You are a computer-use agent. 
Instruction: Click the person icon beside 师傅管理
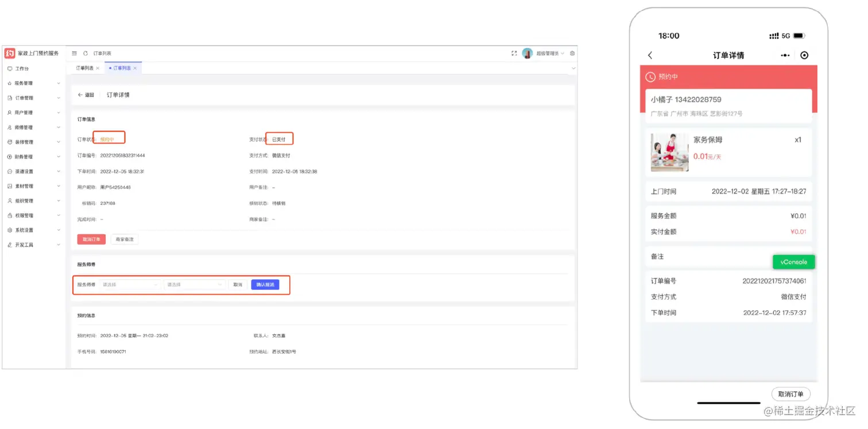click(x=10, y=127)
